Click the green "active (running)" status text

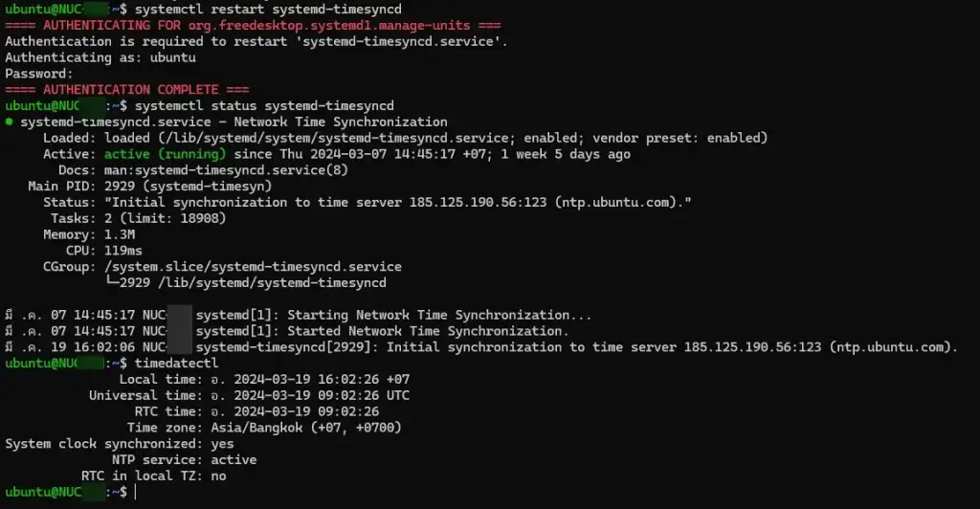(x=165, y=154)
